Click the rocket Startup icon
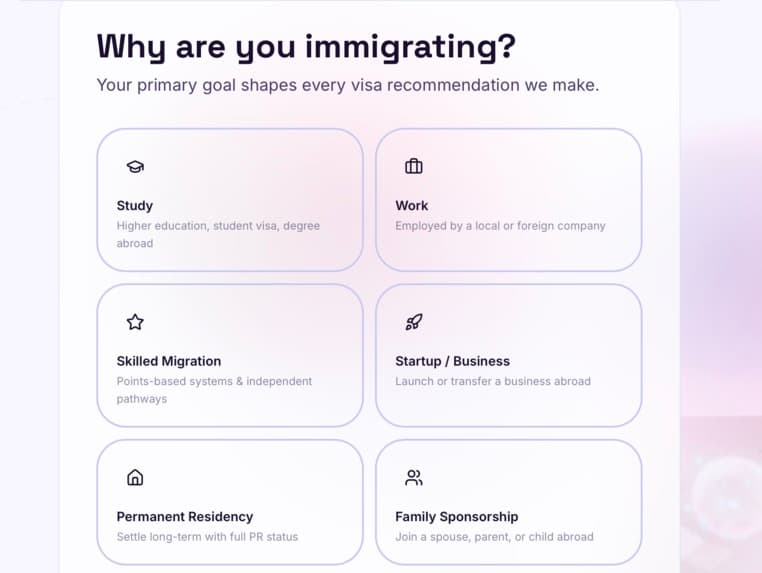The width and height of the screenshot is (762, 573). 414,322
